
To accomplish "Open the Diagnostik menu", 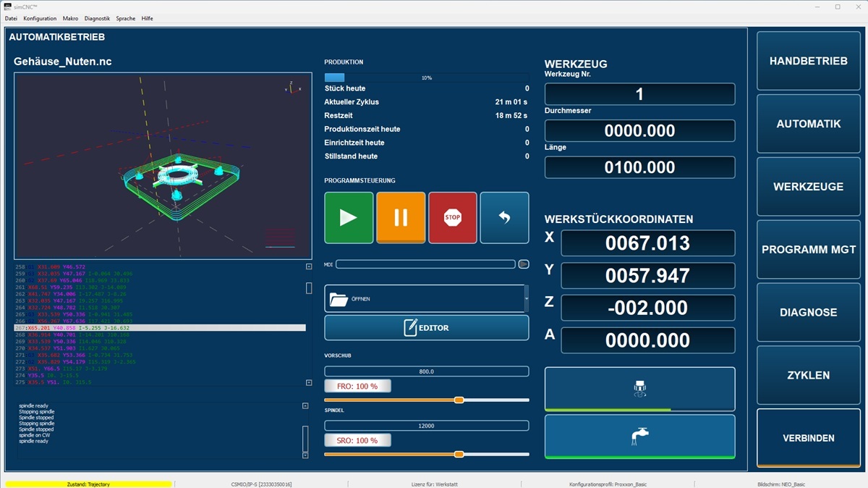I will pyautogui.click(x=97, y=18).
